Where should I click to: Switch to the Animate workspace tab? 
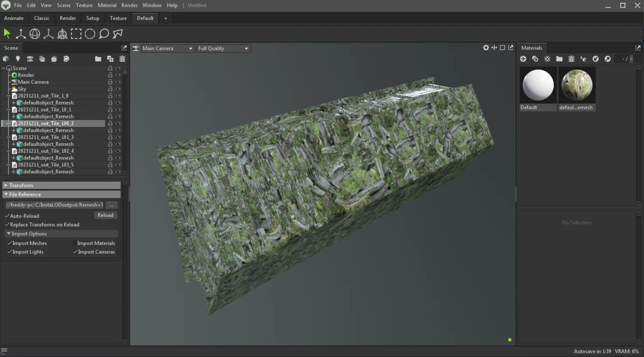coord(14,18)
